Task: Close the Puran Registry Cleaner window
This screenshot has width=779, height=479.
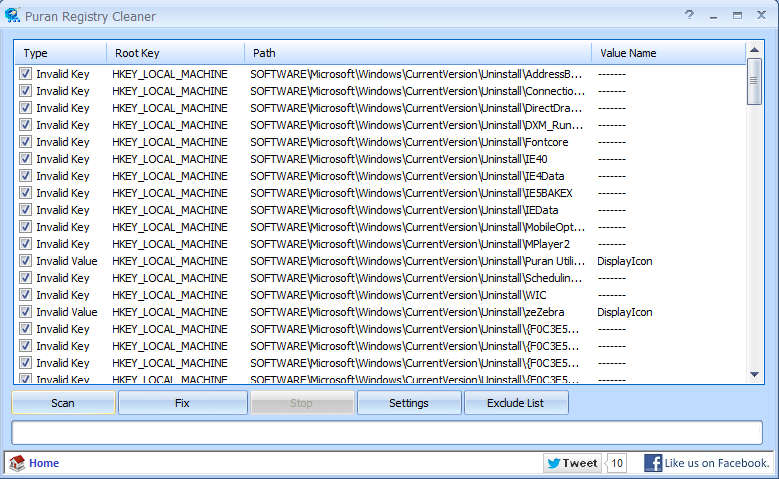Action: coord(761,15)
